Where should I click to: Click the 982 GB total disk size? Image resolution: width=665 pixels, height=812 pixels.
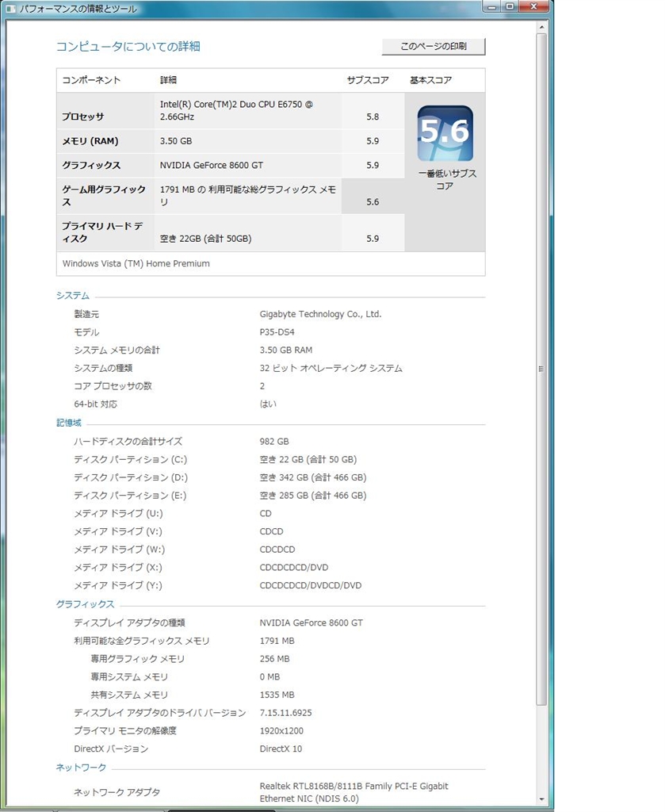point(274,442)
